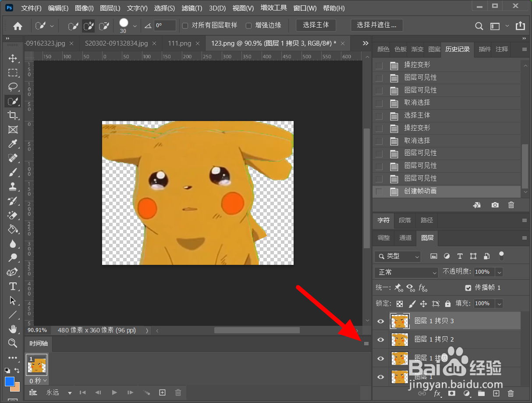Open opacity slider dropdown arrow
Screen dimensions: 532x403
coord(499,272)
